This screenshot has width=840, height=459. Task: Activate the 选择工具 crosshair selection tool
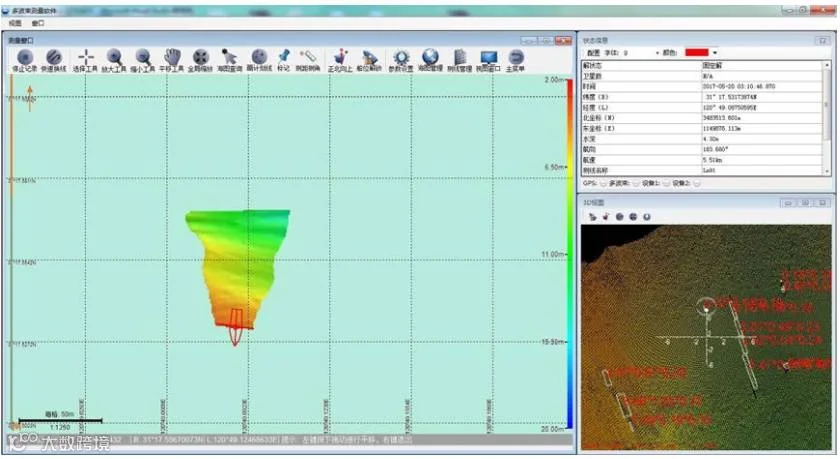coord(86,57)
